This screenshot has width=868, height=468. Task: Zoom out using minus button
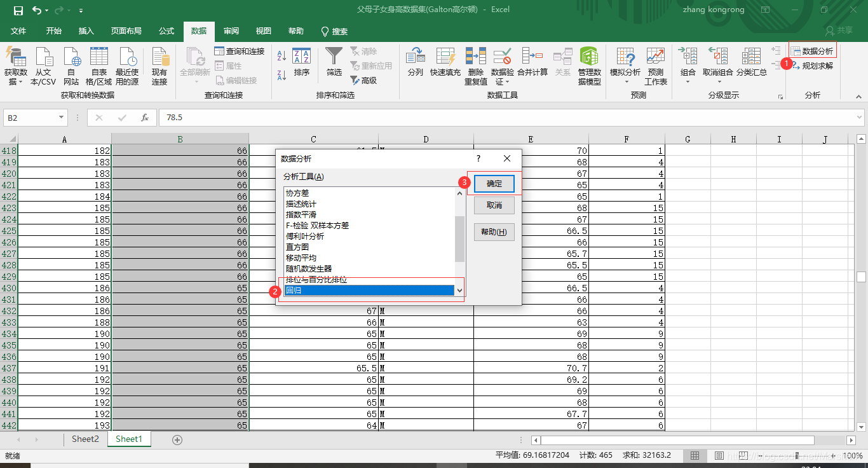click(761, 456)
